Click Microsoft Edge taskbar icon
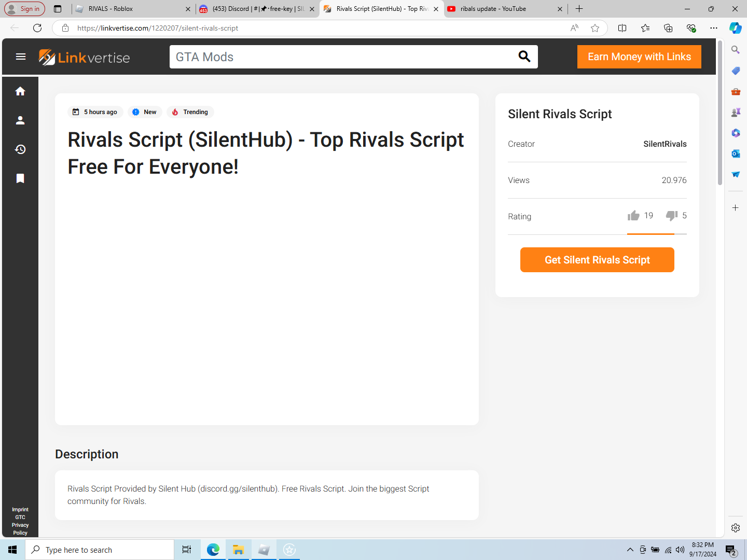Image resolution: width=747 pixels, height=560 pixels. pyautogui.click(x=213, y=550)
